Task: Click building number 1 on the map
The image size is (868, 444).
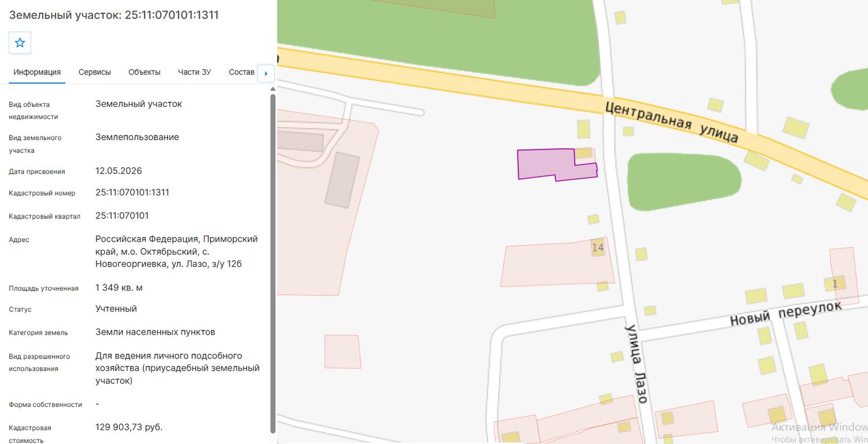Action: (x=835, y=283)
